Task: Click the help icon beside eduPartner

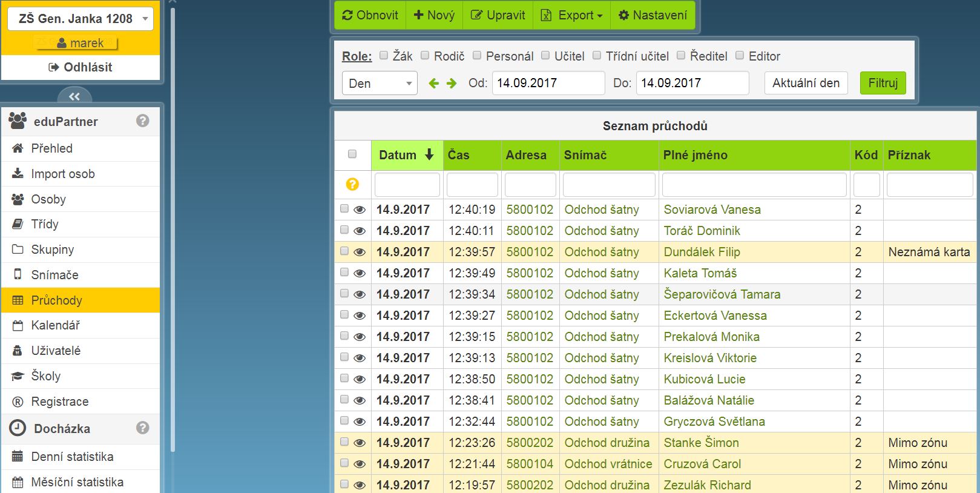Action: pos(143,121)
